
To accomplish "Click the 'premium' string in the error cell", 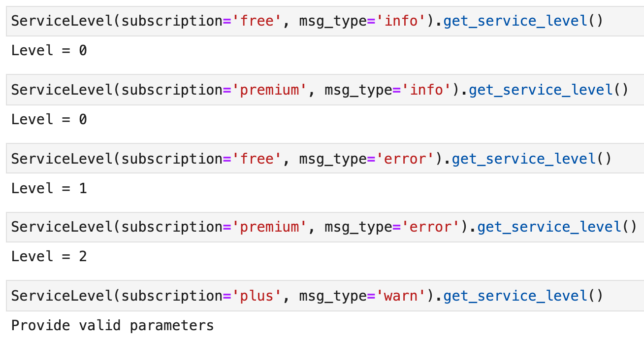I will [269, 227].
